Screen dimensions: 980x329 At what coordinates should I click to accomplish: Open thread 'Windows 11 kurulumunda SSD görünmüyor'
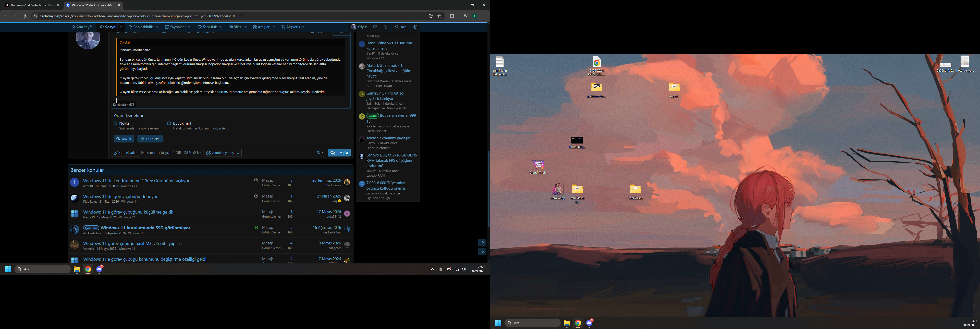[x=145, y=228]
